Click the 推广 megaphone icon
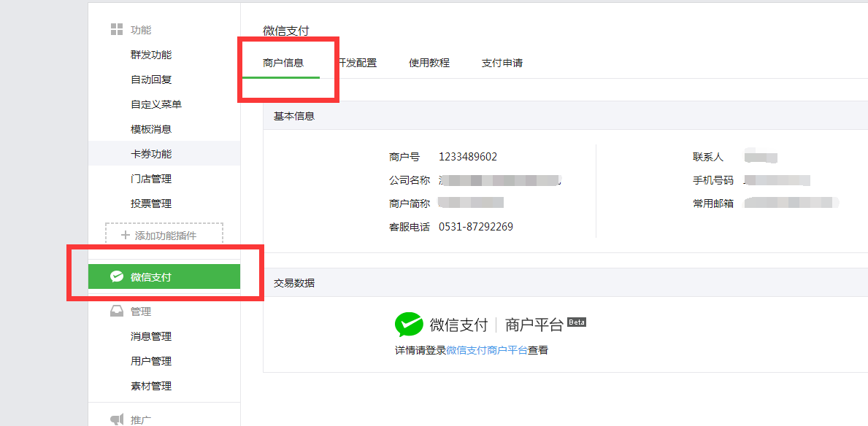The height and width of the screenshot is (426, 868). click(116, 419)
